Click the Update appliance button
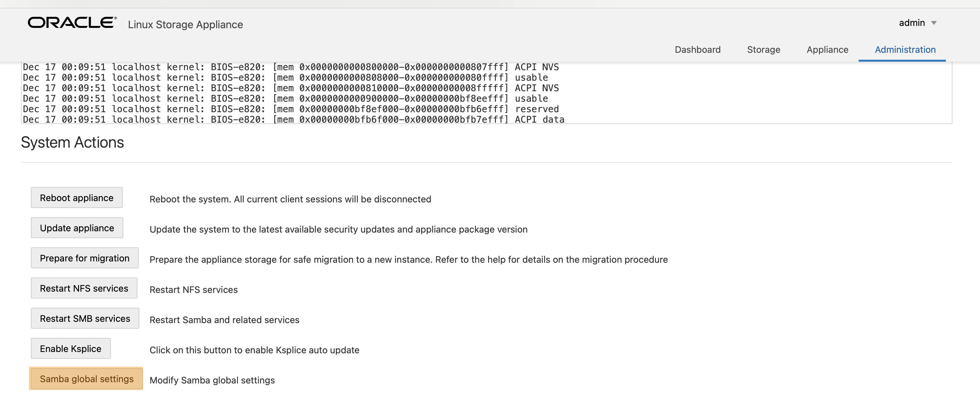The height and width of the screenshot is (412, 980). point(77,228)
